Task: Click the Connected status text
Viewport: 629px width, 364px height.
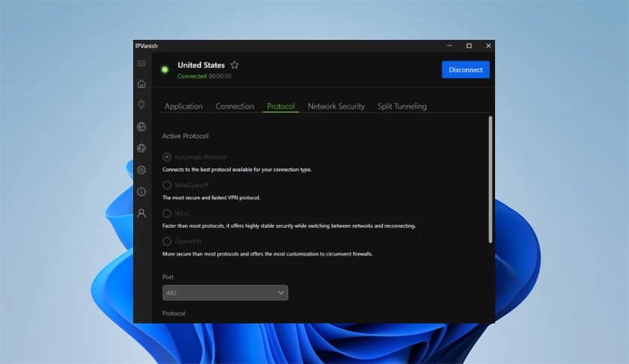Action: pos(192,76)
